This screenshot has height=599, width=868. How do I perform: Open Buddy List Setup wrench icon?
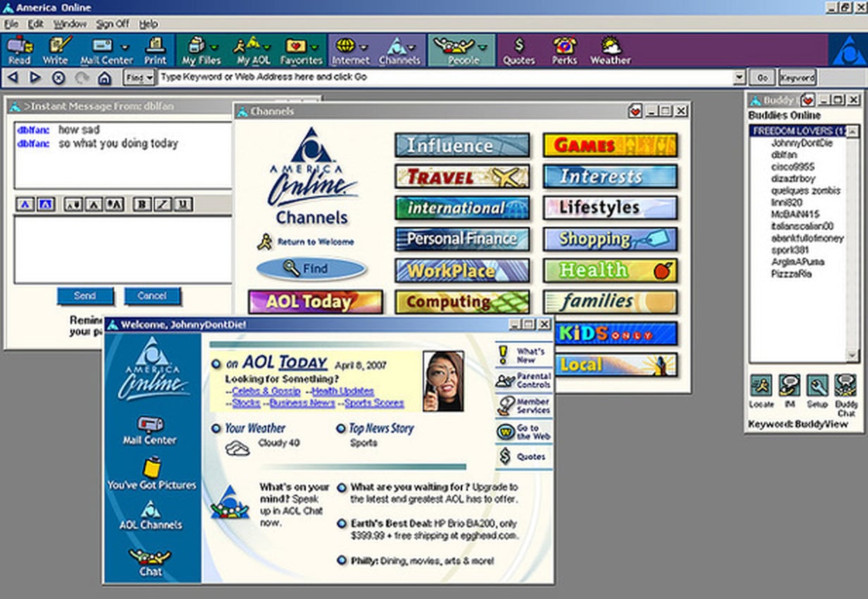pos(817,385)
